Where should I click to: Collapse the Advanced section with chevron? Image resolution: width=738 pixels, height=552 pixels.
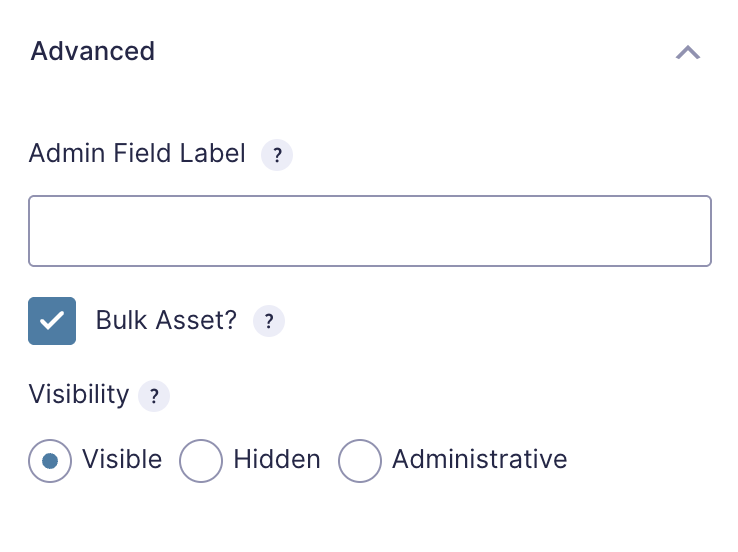(x=688, y=52)
